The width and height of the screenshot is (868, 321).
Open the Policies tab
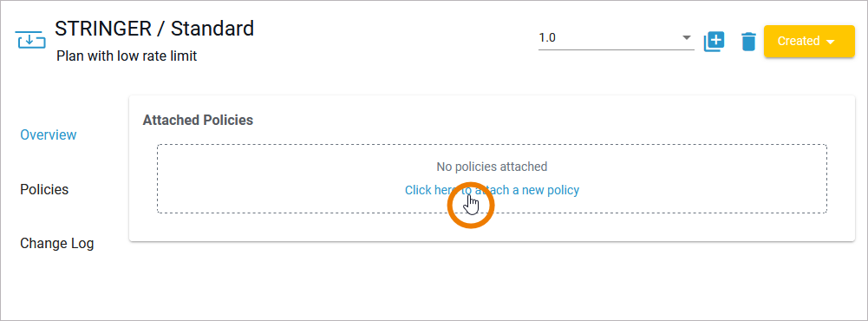tap(44, 189)
